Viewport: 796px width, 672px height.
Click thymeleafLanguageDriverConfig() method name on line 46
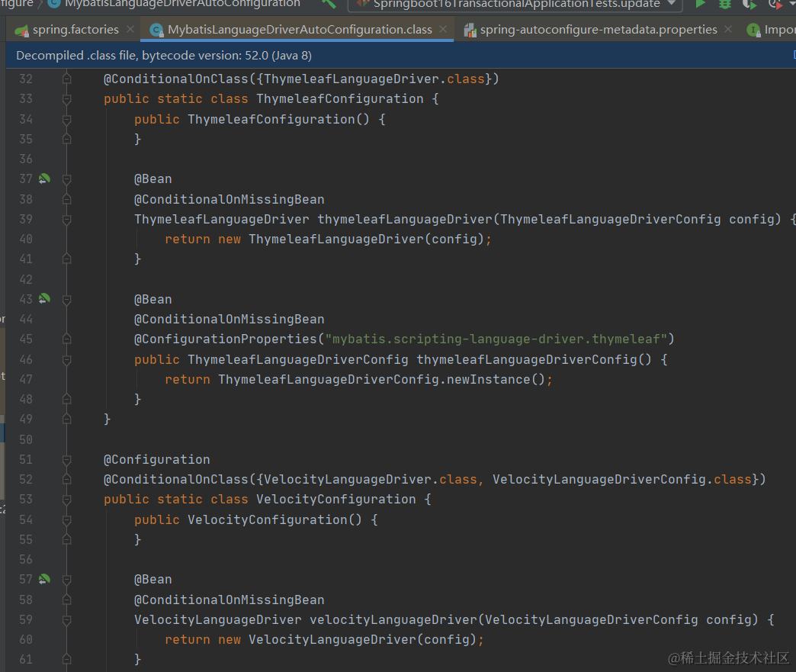pyautogui.click(x=534, y=359)
